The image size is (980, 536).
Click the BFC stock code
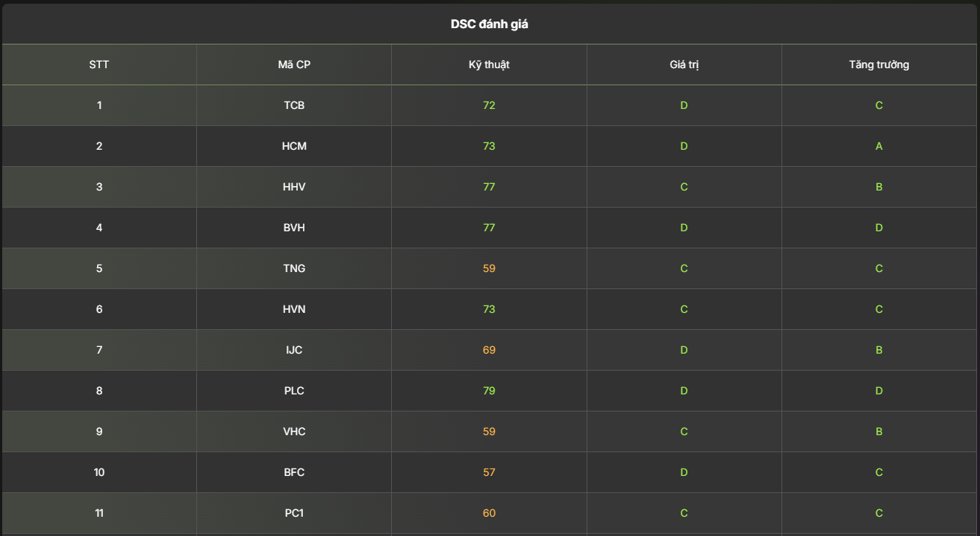(x=294, y=472)
